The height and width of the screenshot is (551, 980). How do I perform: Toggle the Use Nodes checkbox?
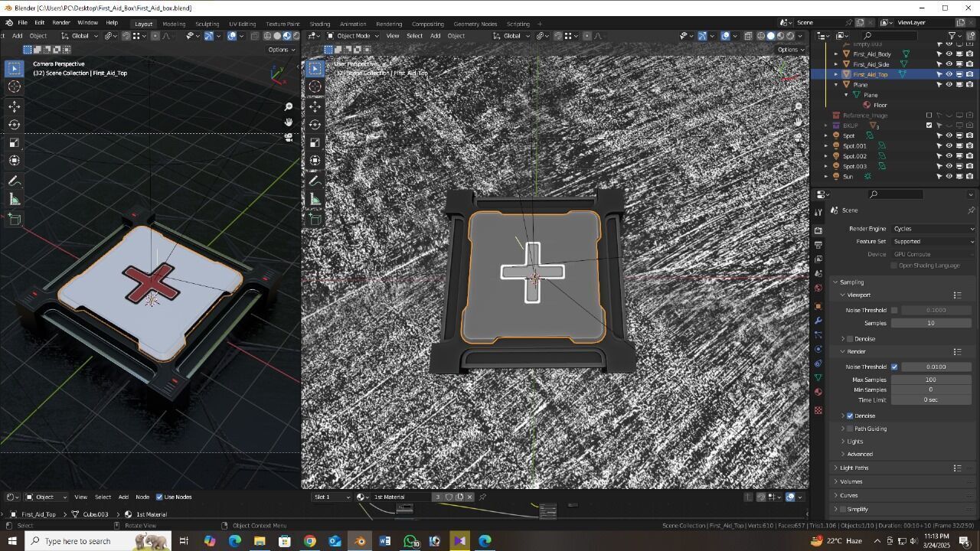[159, 497]
